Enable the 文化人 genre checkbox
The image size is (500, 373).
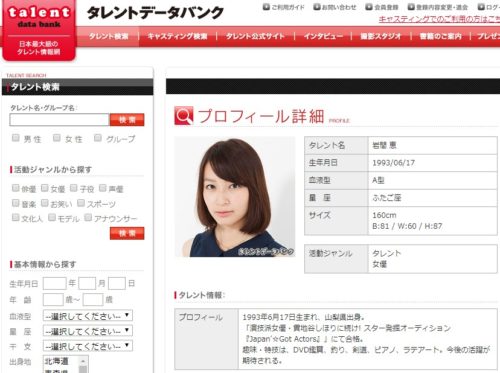[15, 217]
